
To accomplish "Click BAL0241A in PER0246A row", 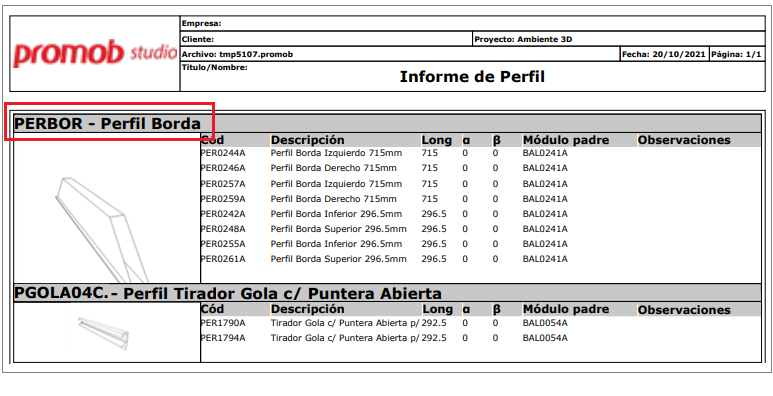I will coord(545,168).
